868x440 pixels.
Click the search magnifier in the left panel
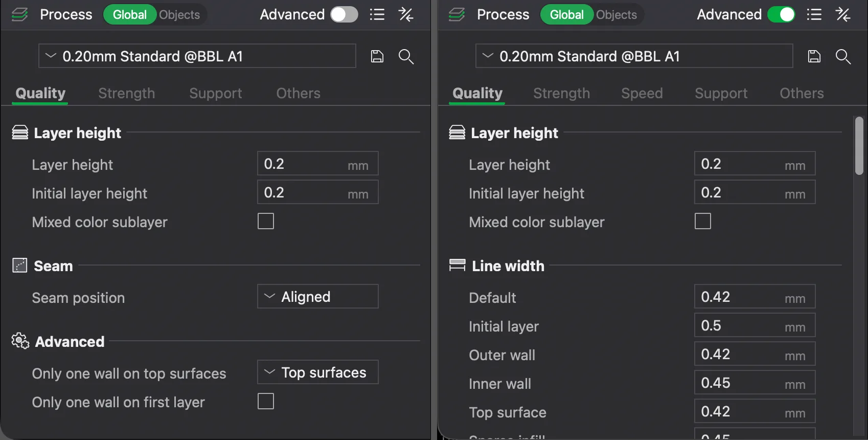(406, 56)
